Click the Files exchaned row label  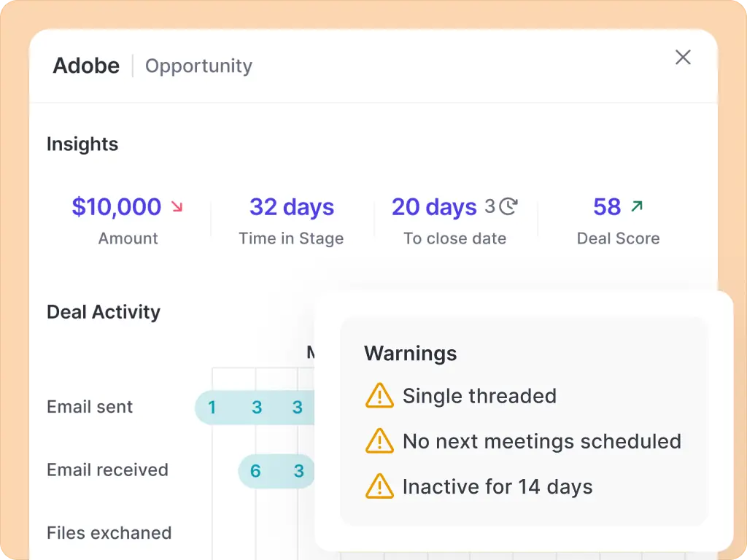109,533
